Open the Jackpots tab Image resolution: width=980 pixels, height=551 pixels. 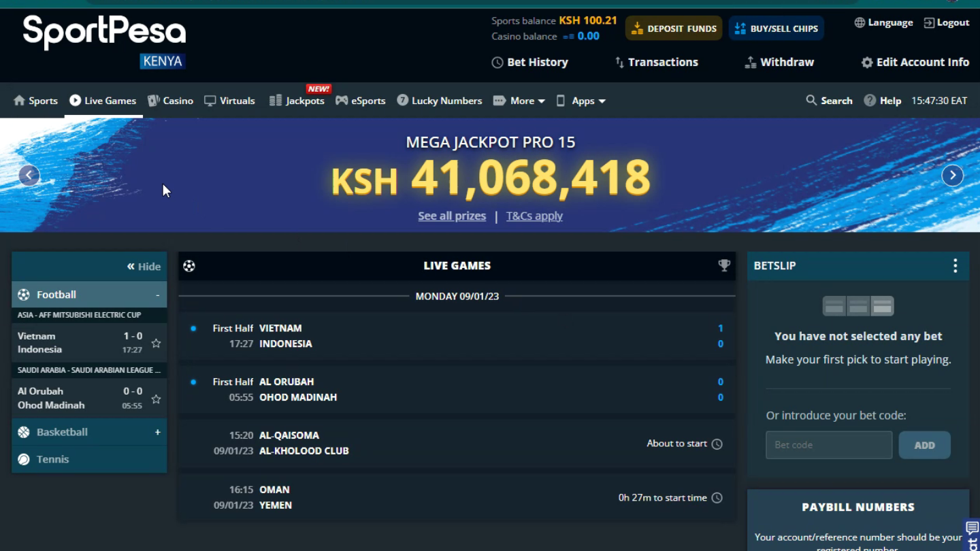[297, 101]
